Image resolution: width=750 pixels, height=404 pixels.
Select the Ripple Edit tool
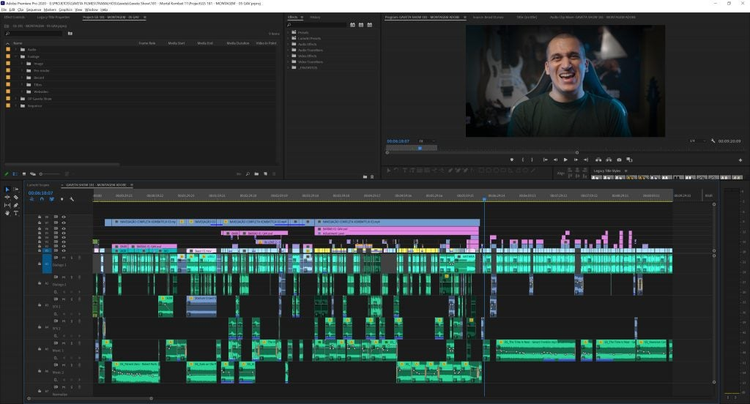(x=7, y=197)
